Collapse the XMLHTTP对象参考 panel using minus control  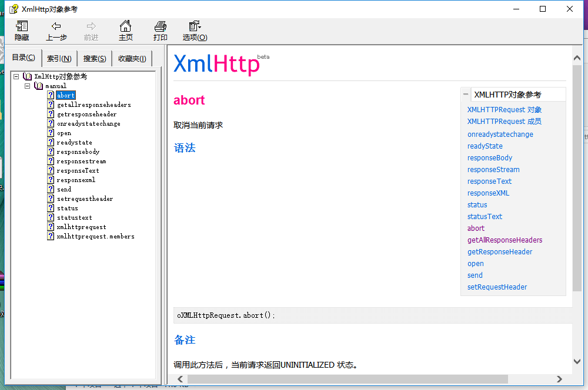coord(465,94)
